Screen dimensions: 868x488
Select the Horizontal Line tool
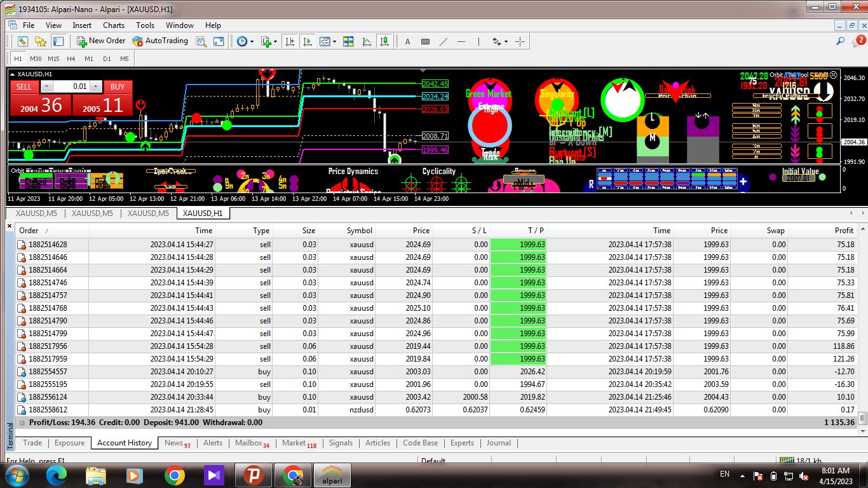[x=461, y=42]
